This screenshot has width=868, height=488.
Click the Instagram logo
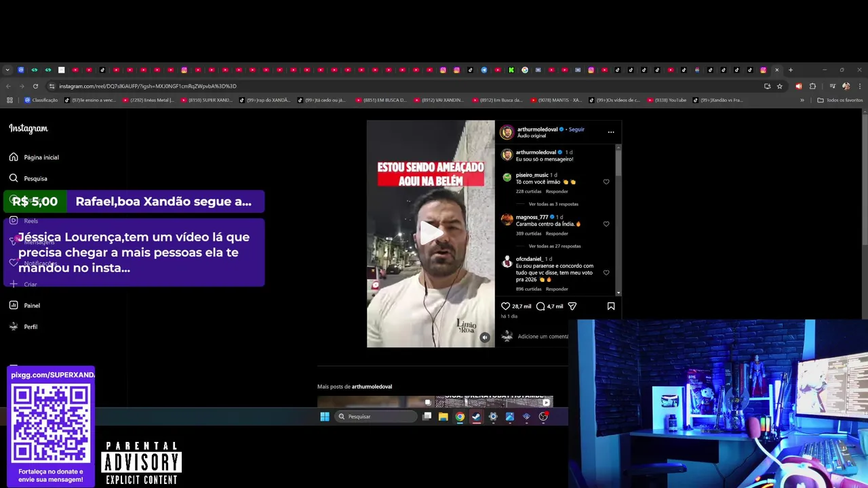28,128
